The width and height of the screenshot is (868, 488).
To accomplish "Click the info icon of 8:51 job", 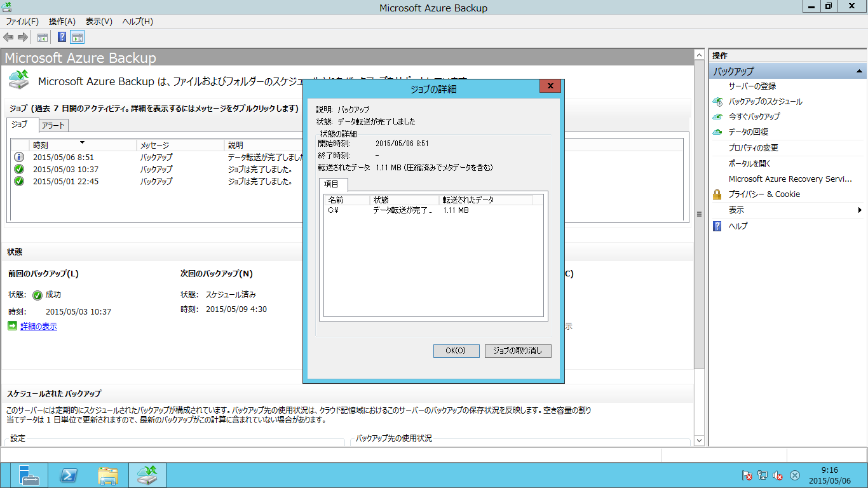I will (19, 157).
